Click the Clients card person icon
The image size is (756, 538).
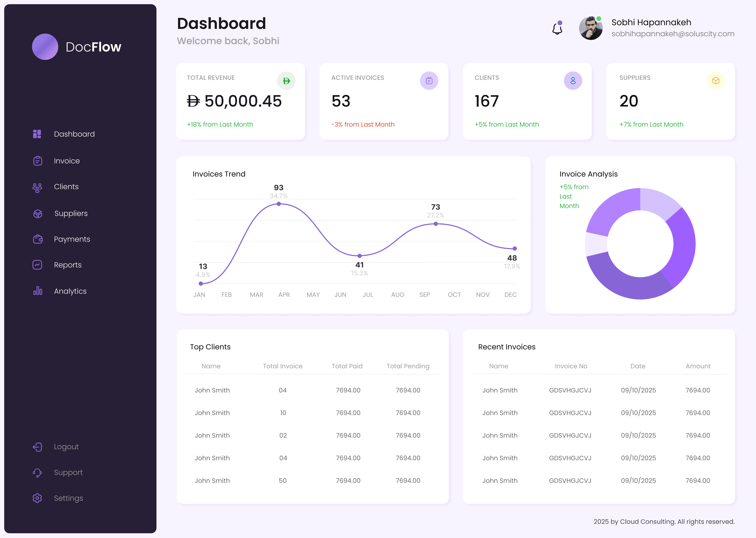coord(573,81)
